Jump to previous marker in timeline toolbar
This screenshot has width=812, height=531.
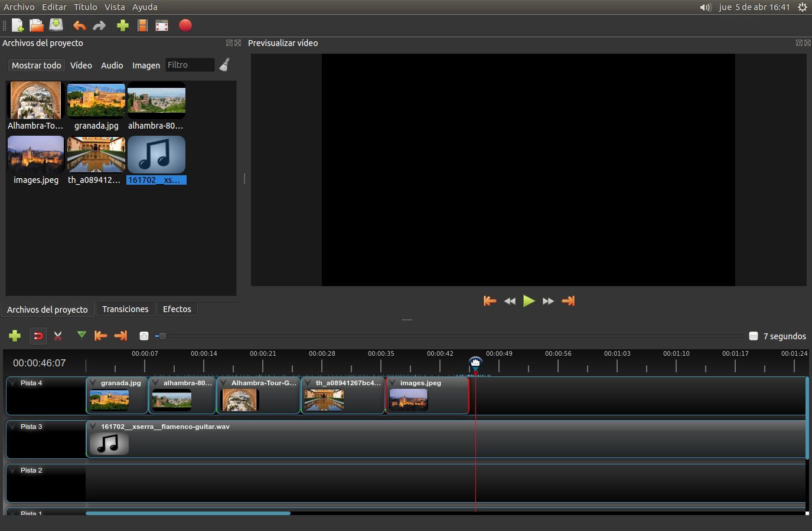[x=101, y=336]
